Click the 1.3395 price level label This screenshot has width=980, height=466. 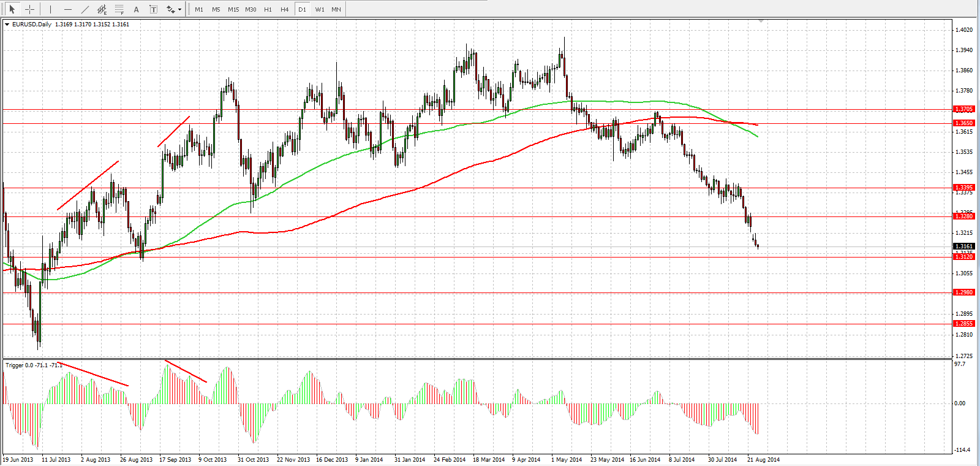point(963,188)
